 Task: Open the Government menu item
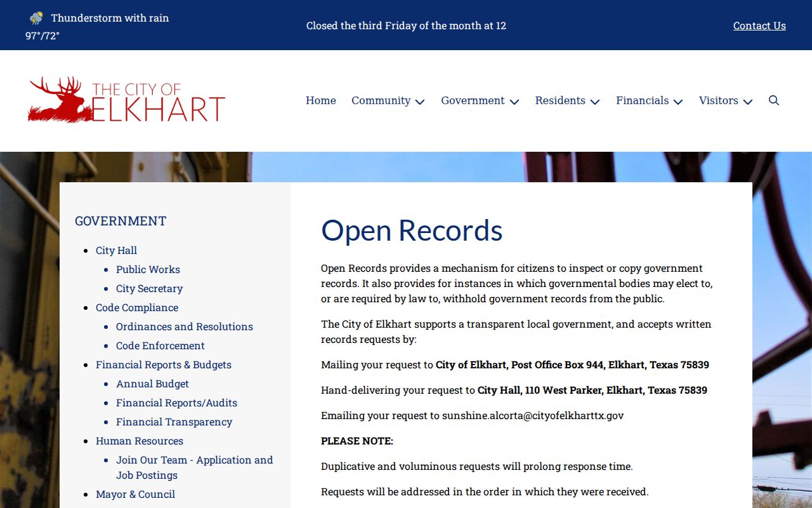pyautogui.click(x=473, y=100)
